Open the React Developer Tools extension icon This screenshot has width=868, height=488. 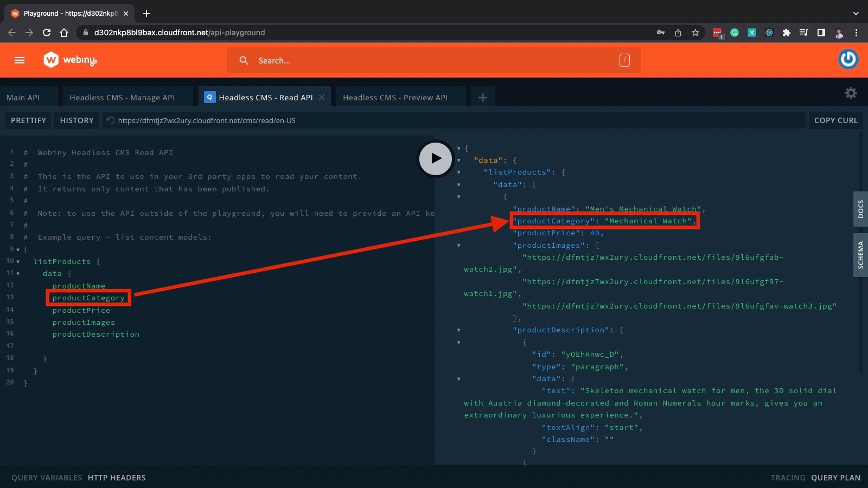coord(769,33)
